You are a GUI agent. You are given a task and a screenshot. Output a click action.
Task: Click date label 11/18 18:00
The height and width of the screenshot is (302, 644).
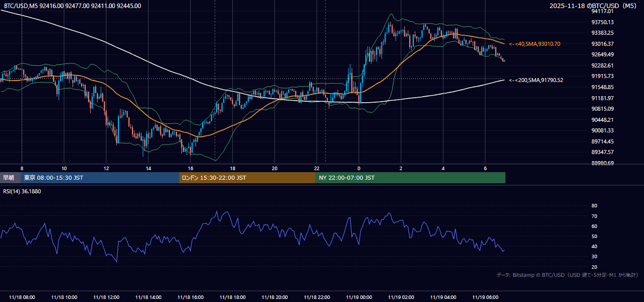pyautogui.click(x=232, y=297)
